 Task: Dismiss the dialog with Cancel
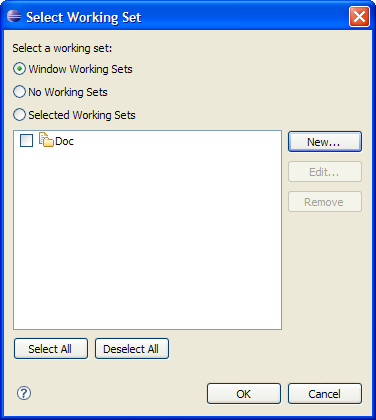coord(325,394)
